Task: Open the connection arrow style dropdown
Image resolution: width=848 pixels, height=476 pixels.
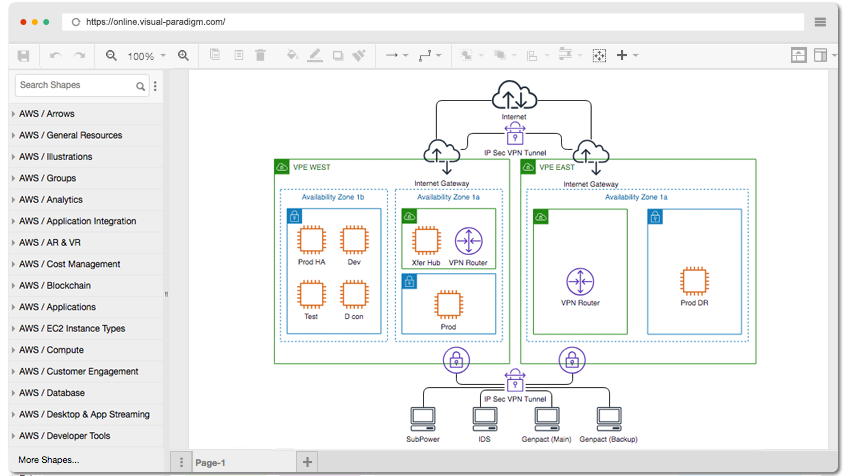Action: click(x=397, y=55)
